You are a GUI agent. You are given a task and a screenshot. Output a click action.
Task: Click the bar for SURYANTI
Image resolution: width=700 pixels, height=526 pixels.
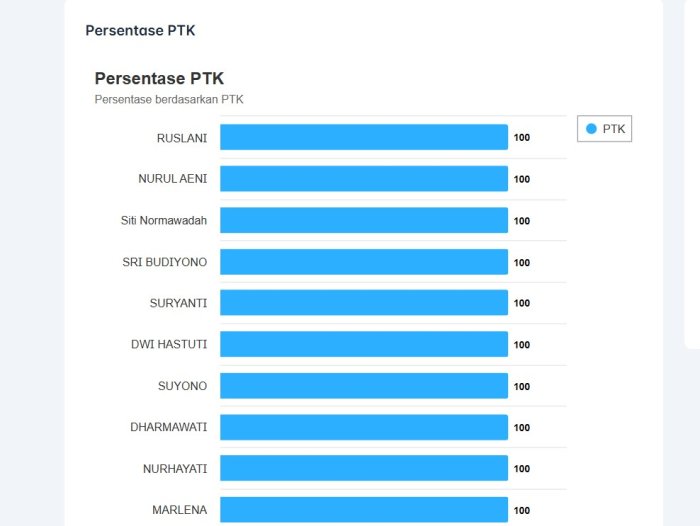[364, 303]
